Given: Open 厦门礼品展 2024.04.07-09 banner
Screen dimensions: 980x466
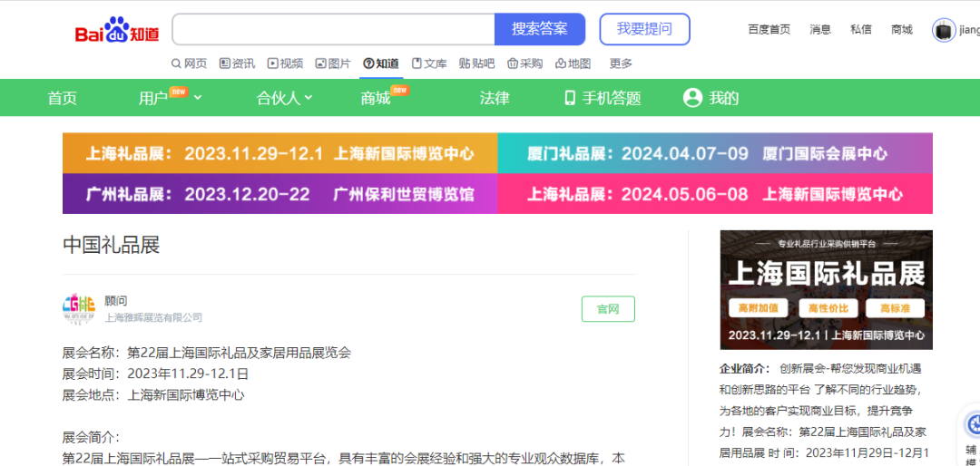Looking at the screenshot, I should (x=715, y=153).
